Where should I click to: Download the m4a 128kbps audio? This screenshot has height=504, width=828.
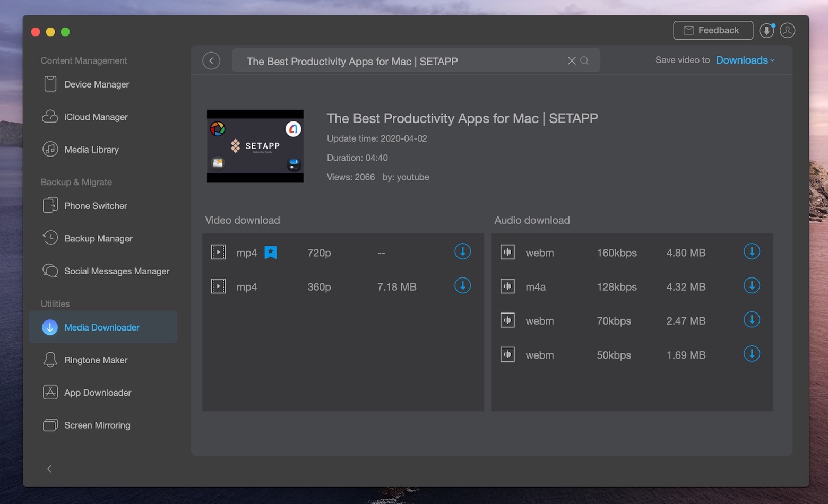tap(752, 285)
